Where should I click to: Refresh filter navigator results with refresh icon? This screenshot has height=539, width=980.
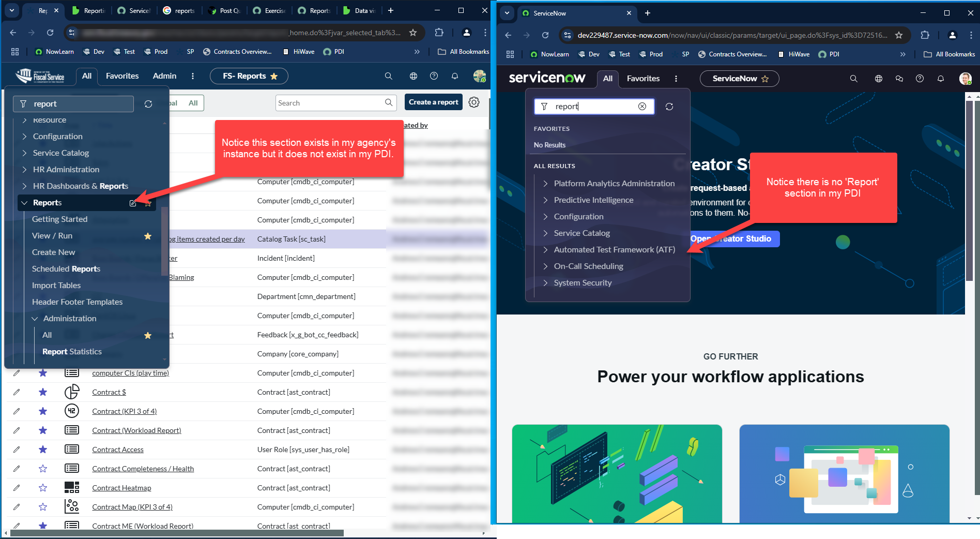(148, 104)
